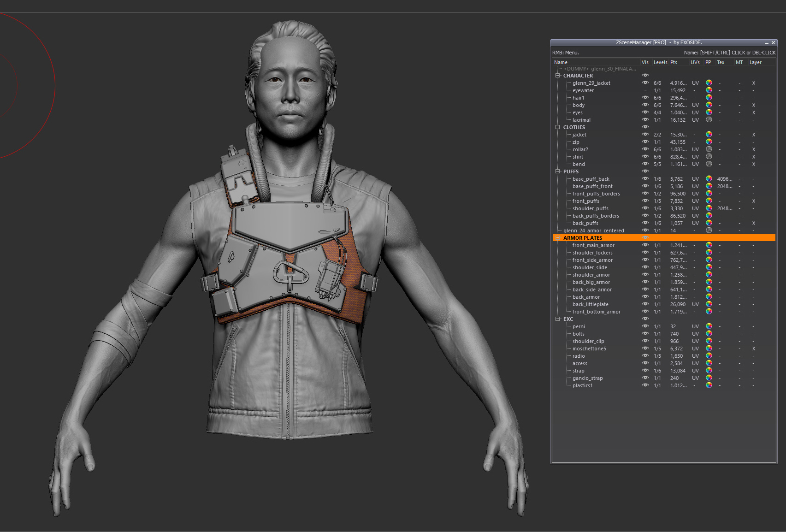Viewport: 786px width, 532px height.
Task: Click polypaint icon of base_puff_back
Action: coord(709,179)
